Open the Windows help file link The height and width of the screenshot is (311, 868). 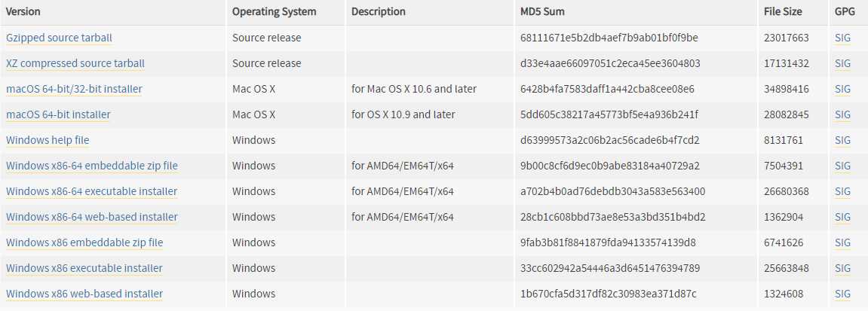tap(47, 140)
